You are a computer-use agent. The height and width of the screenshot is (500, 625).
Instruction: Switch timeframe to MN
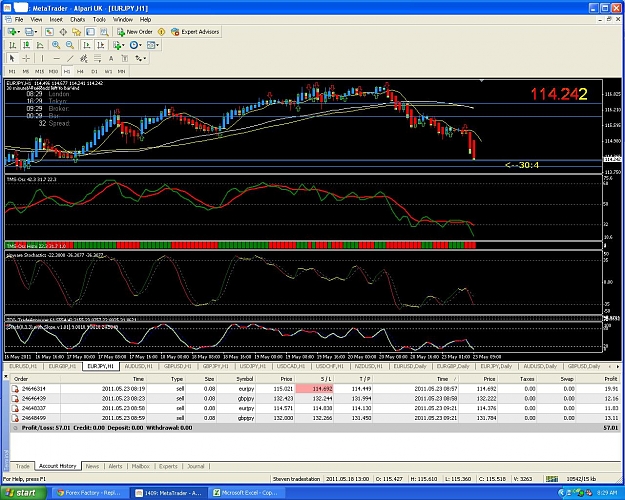(x=122, y=71)
